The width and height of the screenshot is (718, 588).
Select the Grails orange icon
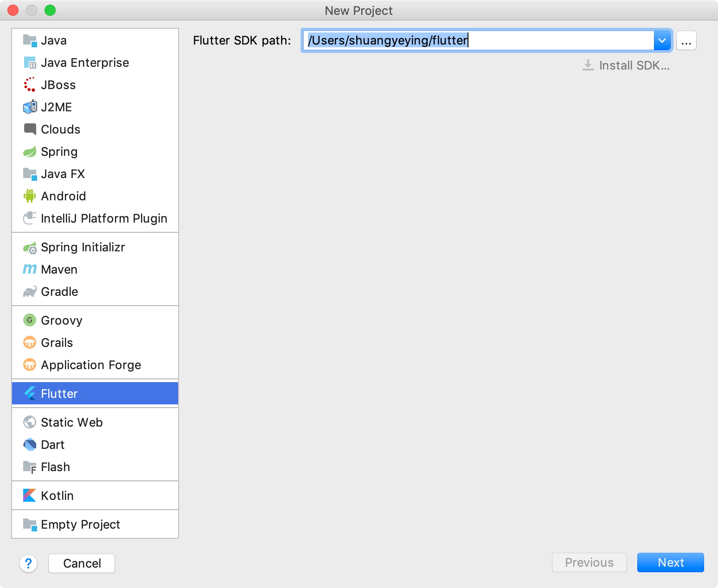point(30,343)
